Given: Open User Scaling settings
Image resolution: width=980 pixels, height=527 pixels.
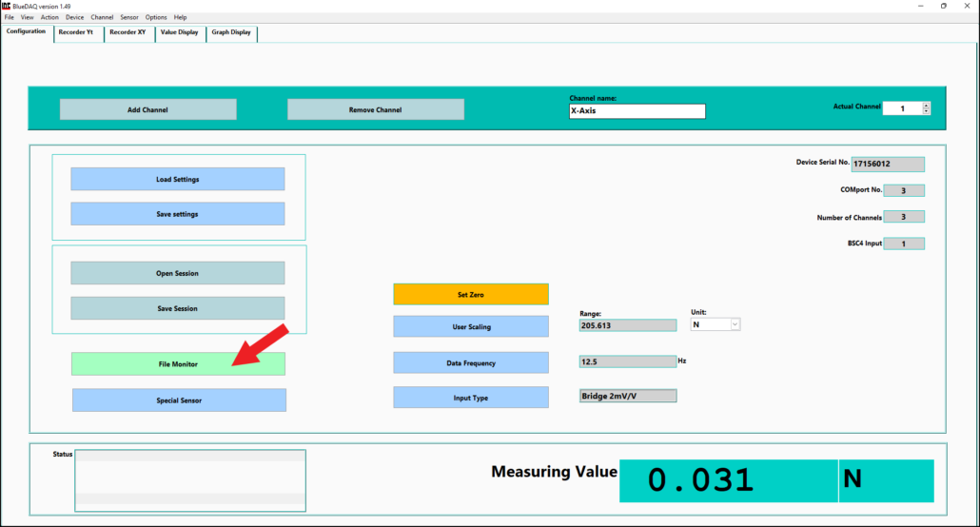Looking at the screenshot, I should pyautogui.click(x=470, y=326).
